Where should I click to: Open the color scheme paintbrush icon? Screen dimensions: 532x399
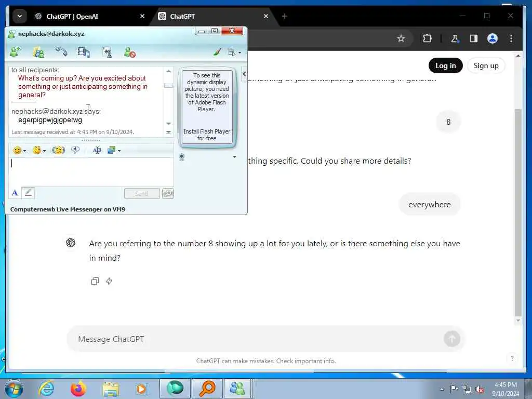pos(217,52)
